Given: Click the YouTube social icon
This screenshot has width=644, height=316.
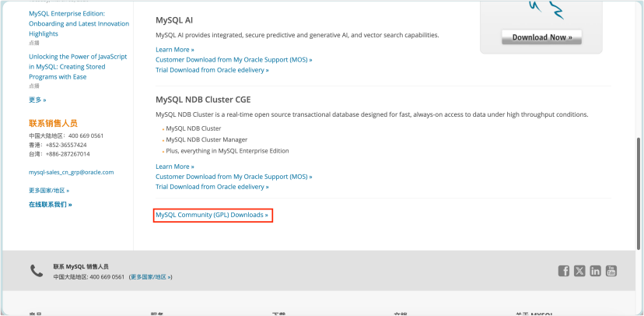Looking at the screenshot, I should pyautogui.click(x=611, y=271).
